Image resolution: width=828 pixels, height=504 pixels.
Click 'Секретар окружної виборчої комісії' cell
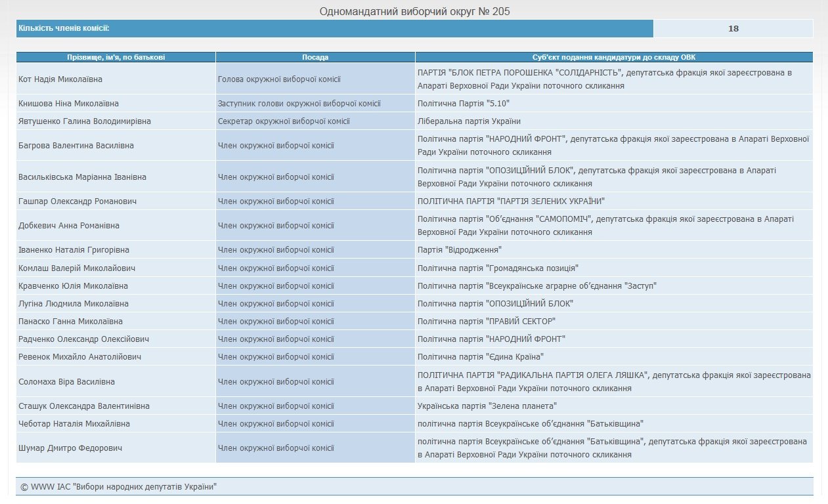pyautogui.click(x=284, y=121)
